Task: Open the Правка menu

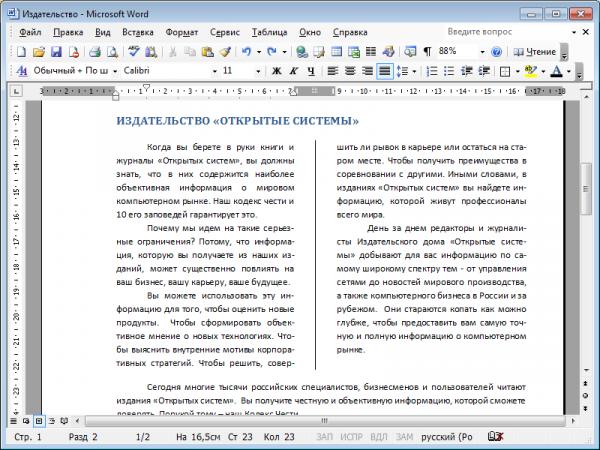Action: coord(68,32)
